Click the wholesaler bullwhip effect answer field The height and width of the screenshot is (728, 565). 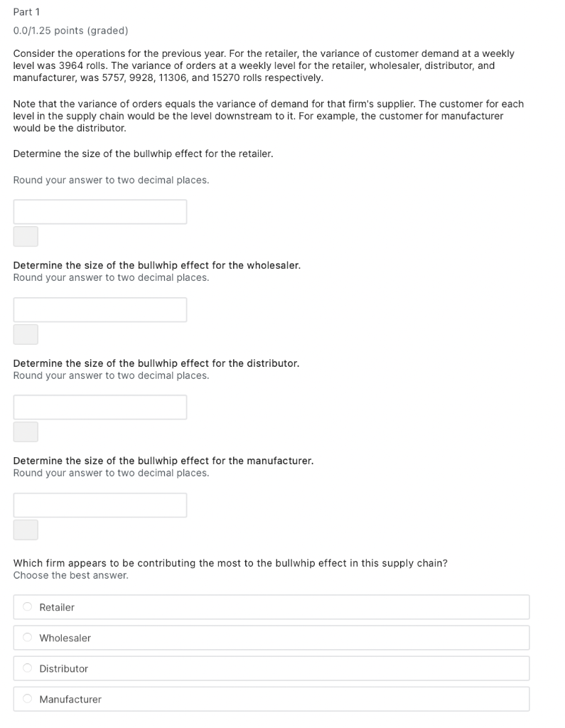pyautogui.click(x=99, y=310)
